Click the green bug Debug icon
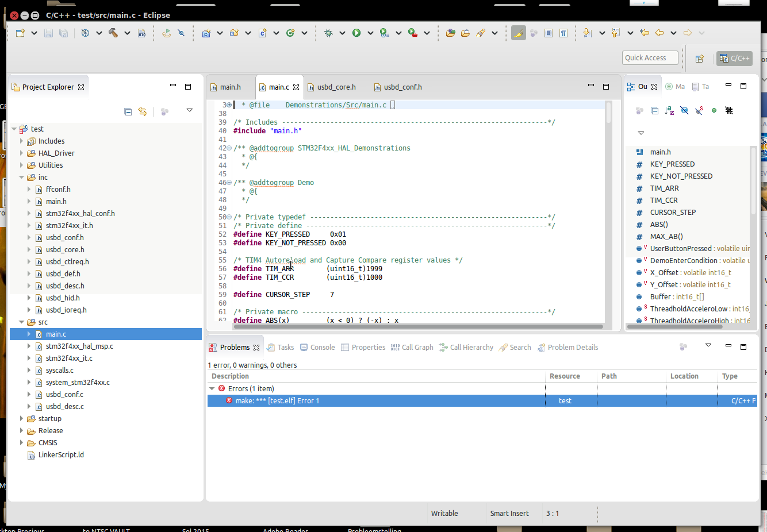This screenshot has height=532, width=767. point(328,33)
